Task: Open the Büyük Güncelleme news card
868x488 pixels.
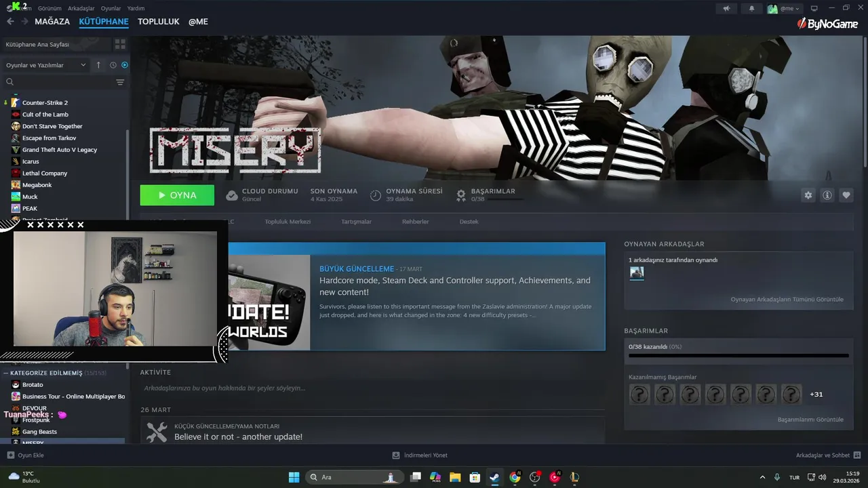Action: [x=415, y=296]
